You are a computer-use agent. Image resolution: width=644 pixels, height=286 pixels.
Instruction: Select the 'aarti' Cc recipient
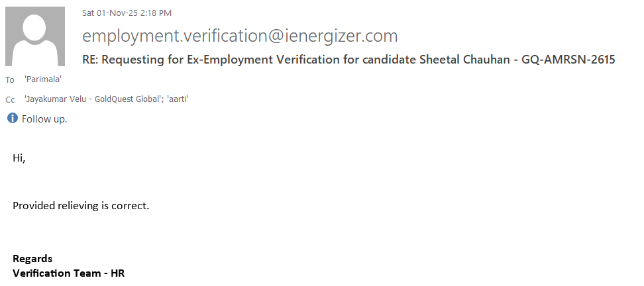(x=186, y=99)
